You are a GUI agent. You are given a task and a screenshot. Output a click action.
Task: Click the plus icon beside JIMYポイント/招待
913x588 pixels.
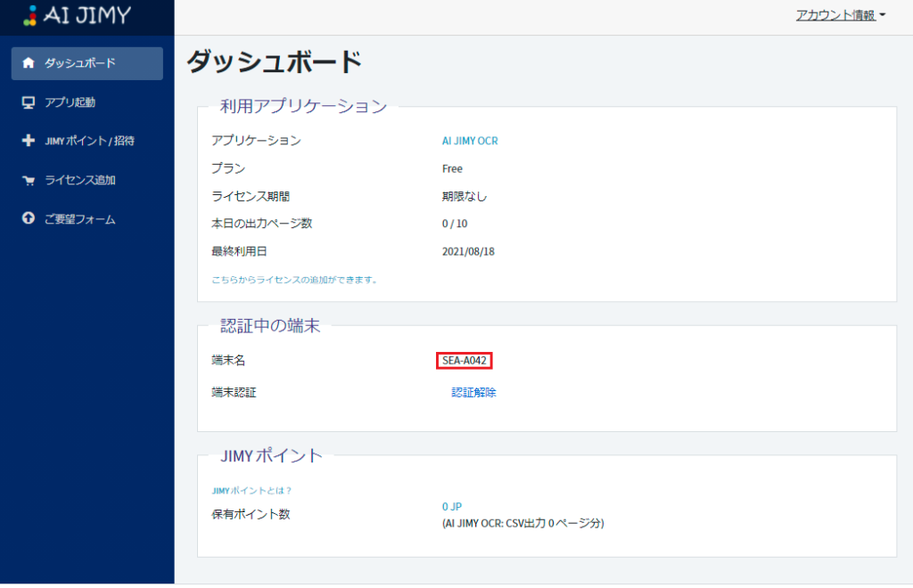[x=28, y=141]
